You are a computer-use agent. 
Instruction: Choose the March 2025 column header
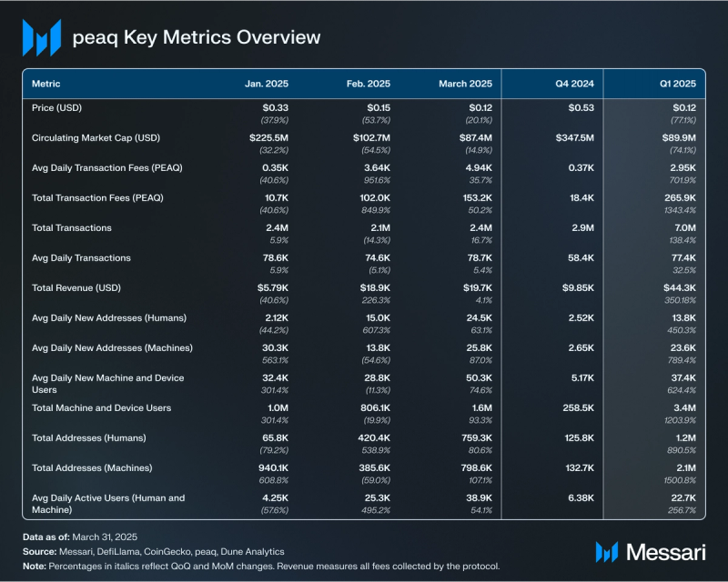pos(465,84)
